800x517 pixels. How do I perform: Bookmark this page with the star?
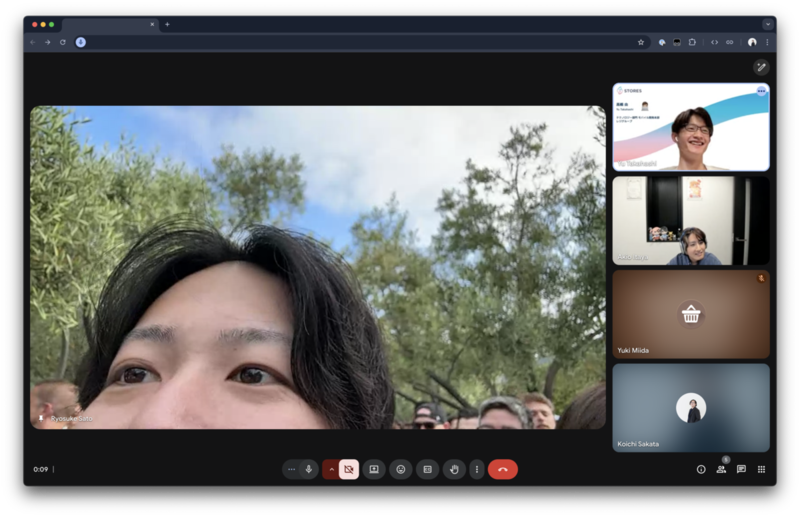click(641, 42)
